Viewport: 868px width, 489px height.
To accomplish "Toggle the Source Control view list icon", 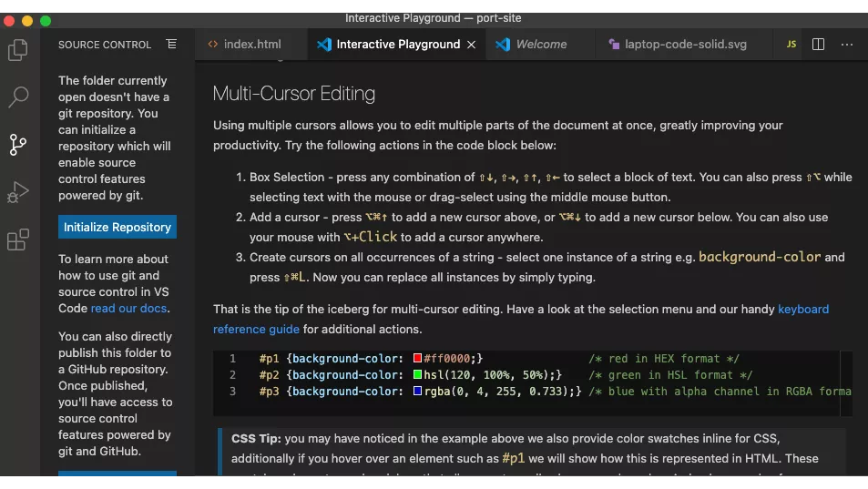I will click(171, 44).
